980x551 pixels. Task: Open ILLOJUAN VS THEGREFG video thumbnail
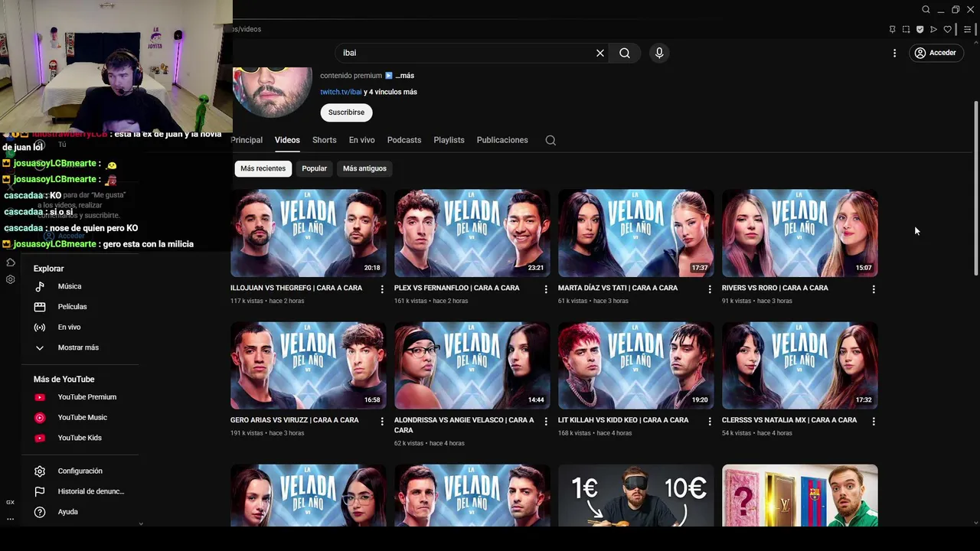pyautogui.click(x=308, y=233)
